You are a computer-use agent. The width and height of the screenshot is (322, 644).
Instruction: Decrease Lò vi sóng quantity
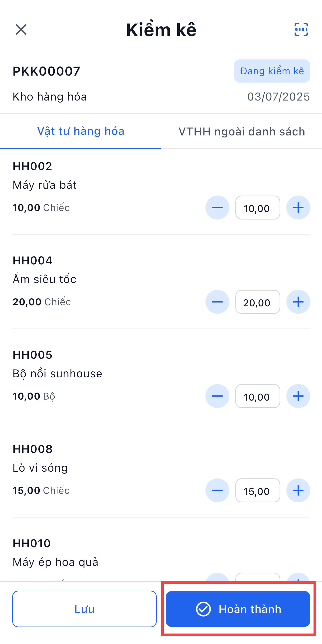(x=217, y=490)
